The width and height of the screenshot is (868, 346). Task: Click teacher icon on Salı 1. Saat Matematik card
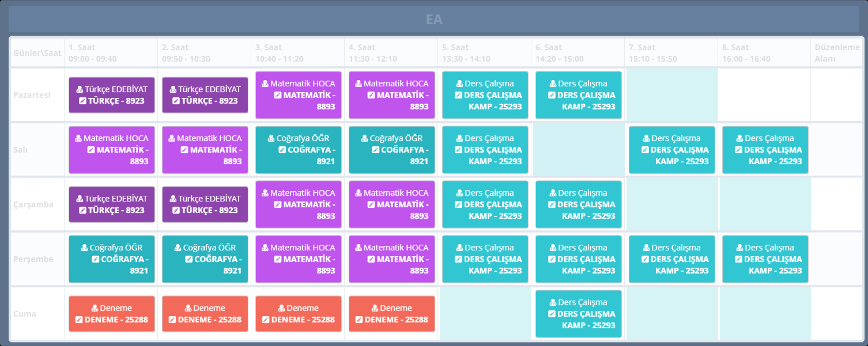[x=79, y=138]
